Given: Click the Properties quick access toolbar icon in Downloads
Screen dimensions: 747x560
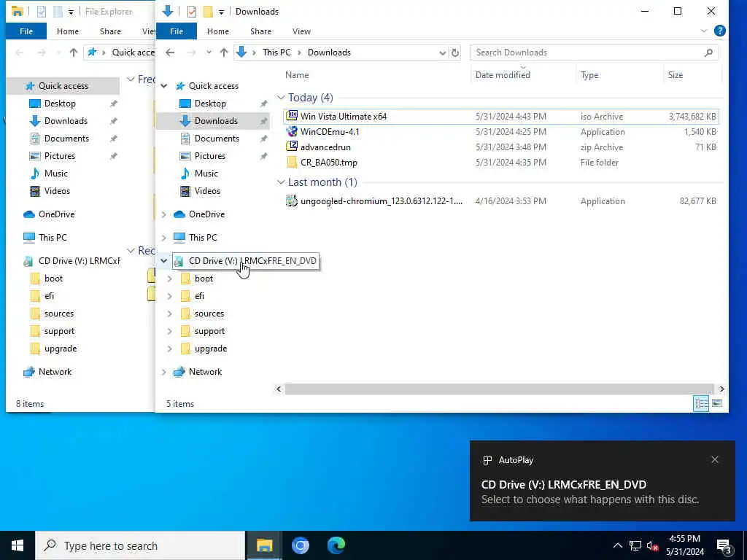Looking at the screenshot, I should click(192, 12).
